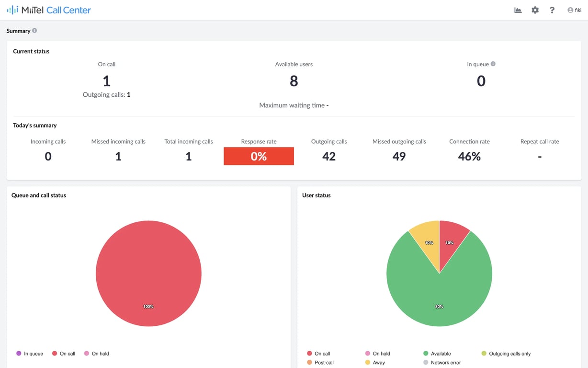Open the settings gear icon
This screenshot has height=368, width=588.
(x=535, y=10)
